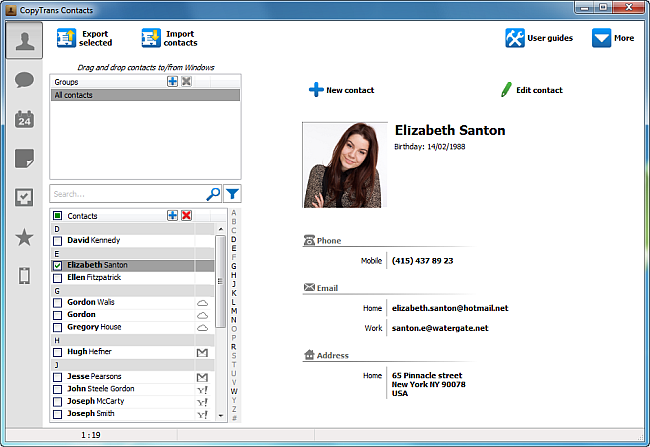Check Hugh Hefner checkbox
The image size is (650, 447).
58,352
